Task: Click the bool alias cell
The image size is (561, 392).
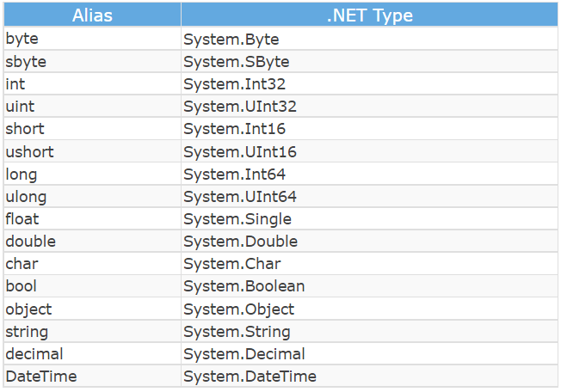Action: 92,286
